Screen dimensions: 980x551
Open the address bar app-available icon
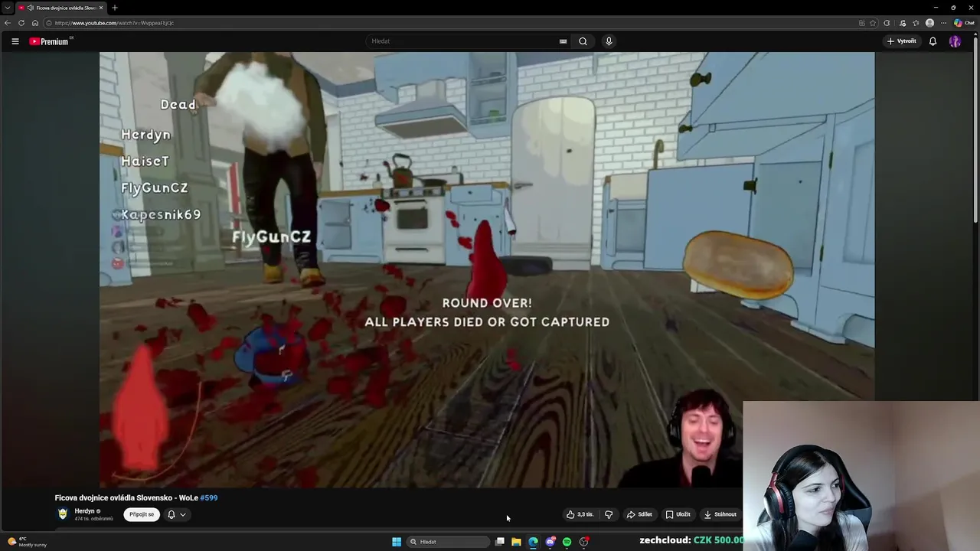click(x=861, y=23)
